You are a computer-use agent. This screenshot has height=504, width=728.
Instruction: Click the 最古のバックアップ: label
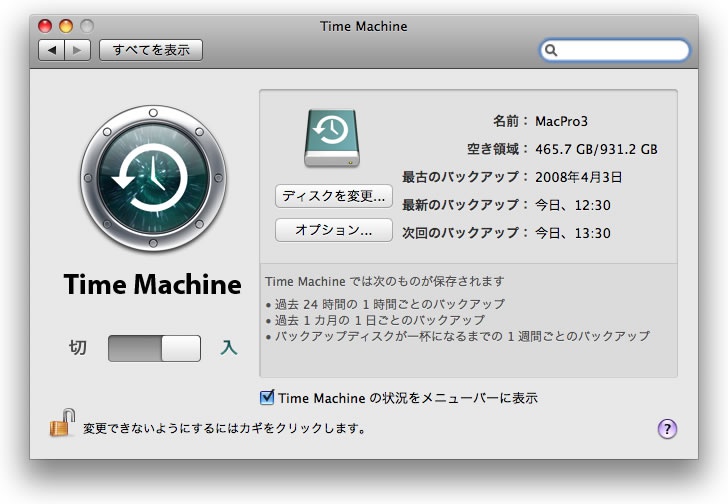tap(466, 177)
